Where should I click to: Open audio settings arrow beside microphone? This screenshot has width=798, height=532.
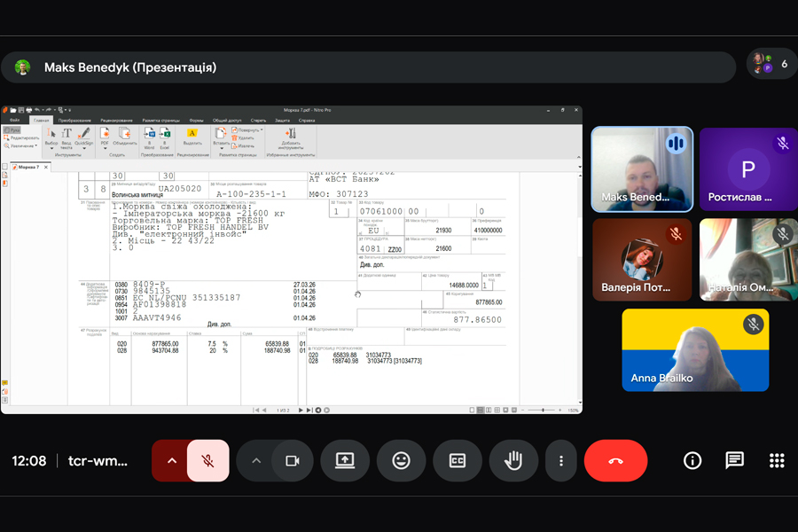(171, 461)
